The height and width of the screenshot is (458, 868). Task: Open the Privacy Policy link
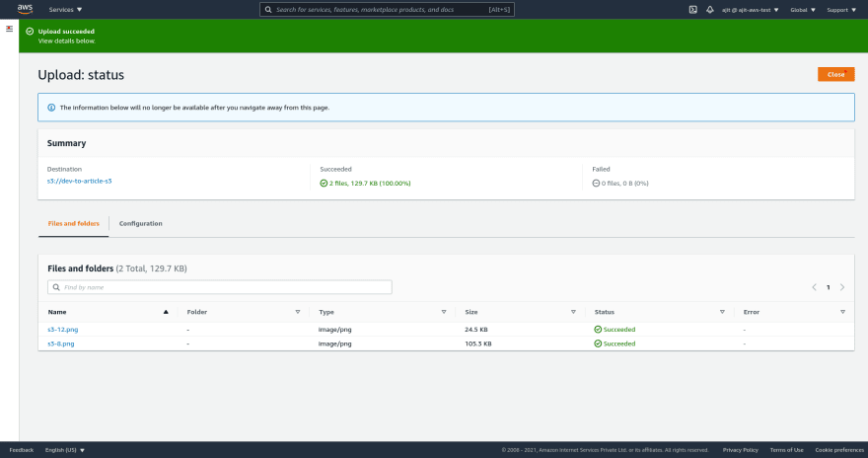click(740, 450)
